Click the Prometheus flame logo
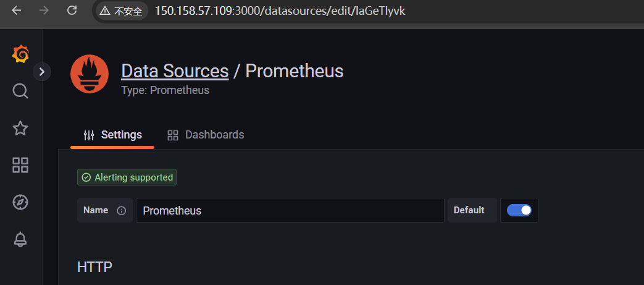 pos(90,74)
